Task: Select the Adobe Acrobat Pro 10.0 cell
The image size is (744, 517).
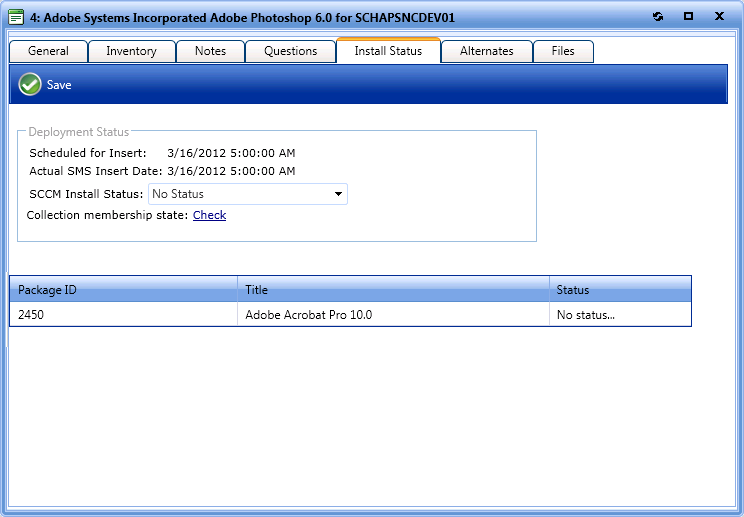Action: 393,314
